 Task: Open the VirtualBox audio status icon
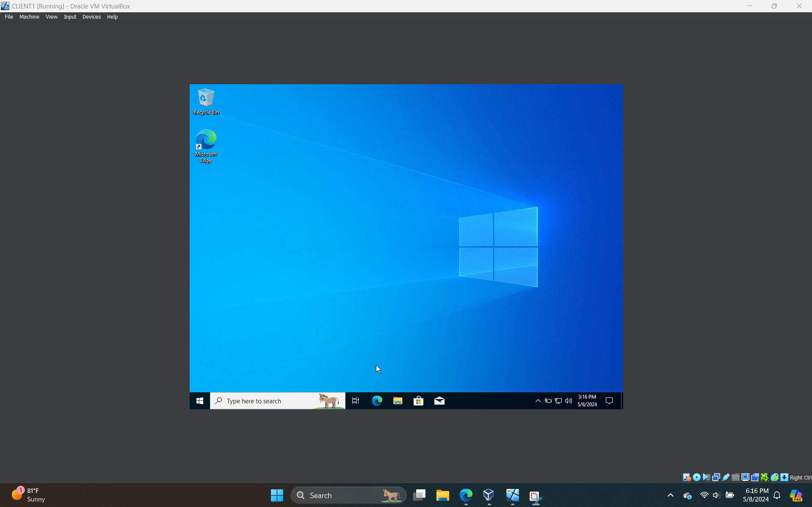click(706, 477)
